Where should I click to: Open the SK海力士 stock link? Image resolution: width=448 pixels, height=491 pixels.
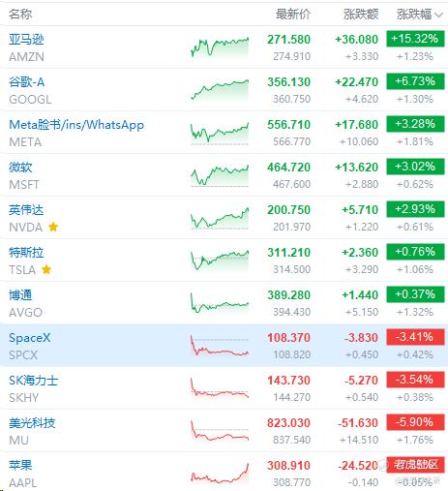pyautogui.click(x=33, y=381)
